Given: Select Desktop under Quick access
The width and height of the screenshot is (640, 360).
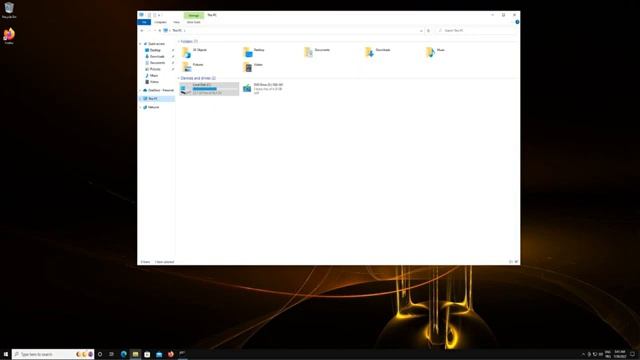Looking at the screenshot, I should click(156, 50).
